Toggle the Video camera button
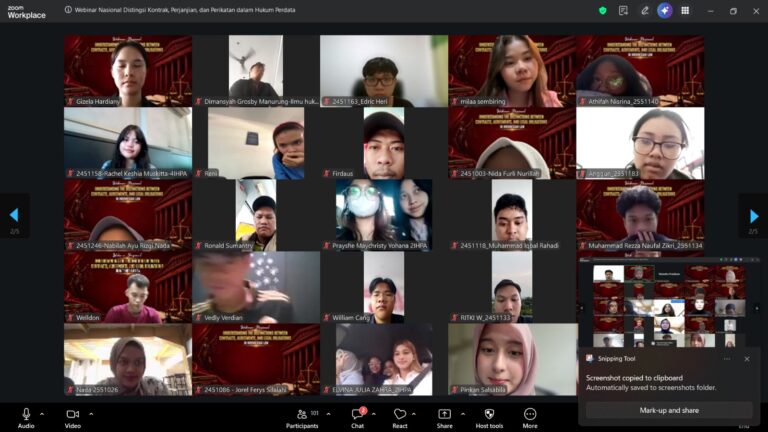Screen dimensions: 768x432 click(72, 418)
